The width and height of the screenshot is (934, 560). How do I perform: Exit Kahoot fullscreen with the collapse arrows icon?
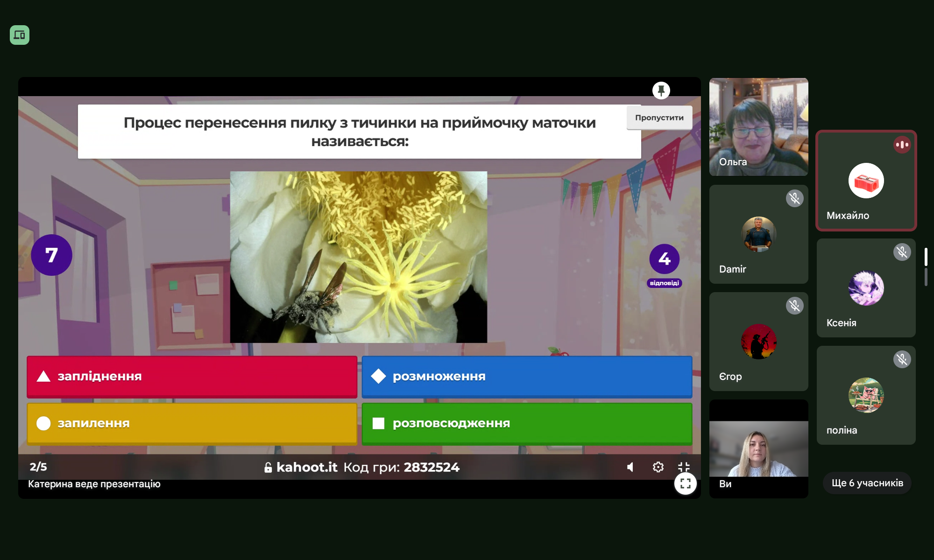click(684, 467)
